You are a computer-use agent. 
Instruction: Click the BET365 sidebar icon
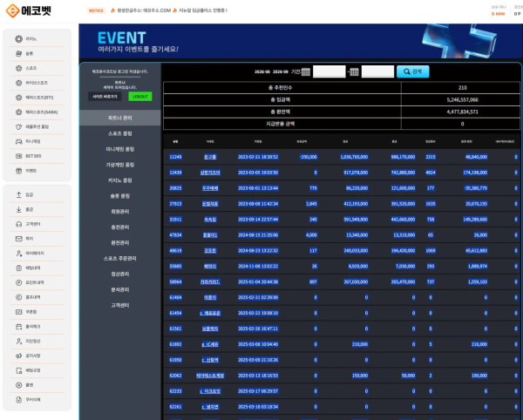19,156
